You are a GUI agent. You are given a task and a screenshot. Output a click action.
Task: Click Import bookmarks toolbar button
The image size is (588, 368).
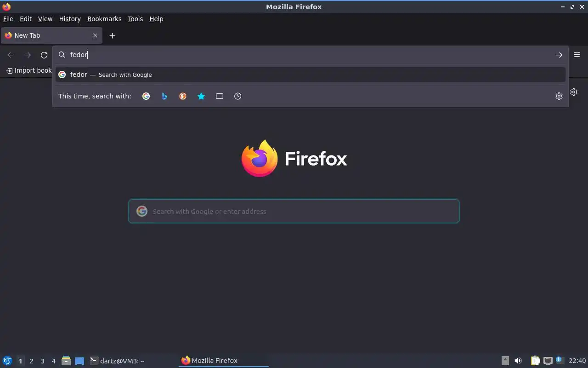(28, 70)
